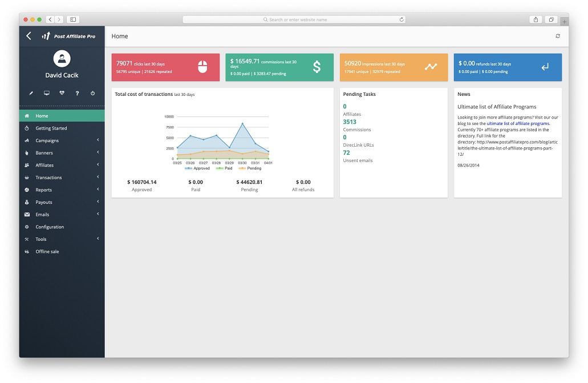This screenshot has height=383, width=588.
Task: Click inside the browser search bar
Action: coord(294,19)
